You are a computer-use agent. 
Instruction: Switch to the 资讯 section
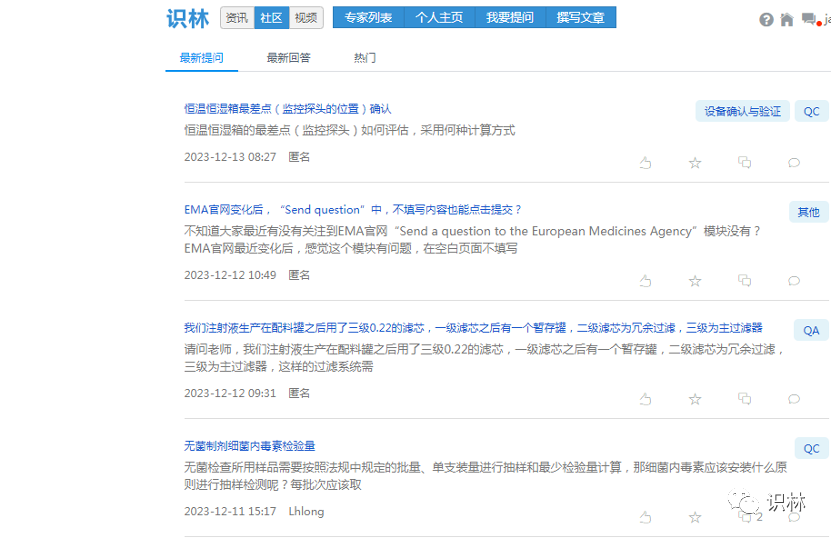tap(237, 18)
